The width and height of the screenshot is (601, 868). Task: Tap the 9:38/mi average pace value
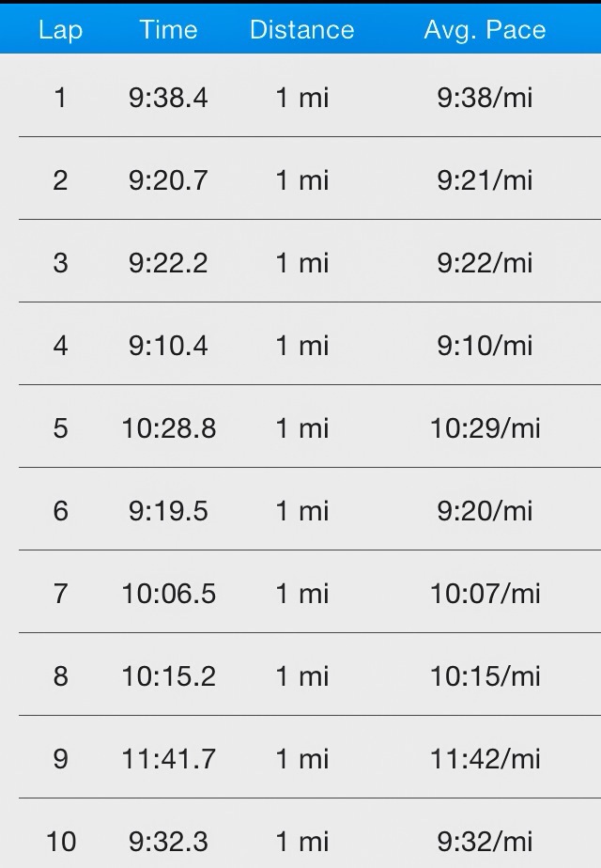click(x=485, y=98)
